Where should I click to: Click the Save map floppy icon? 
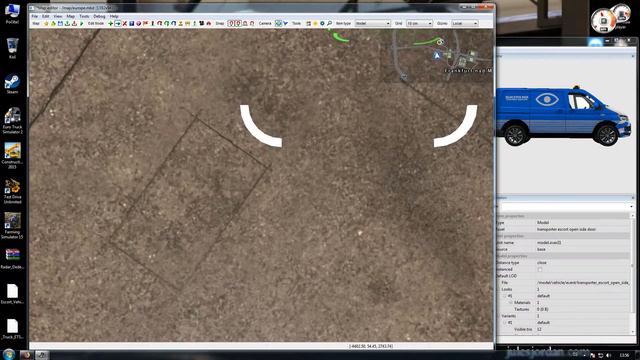pos(60,24)
